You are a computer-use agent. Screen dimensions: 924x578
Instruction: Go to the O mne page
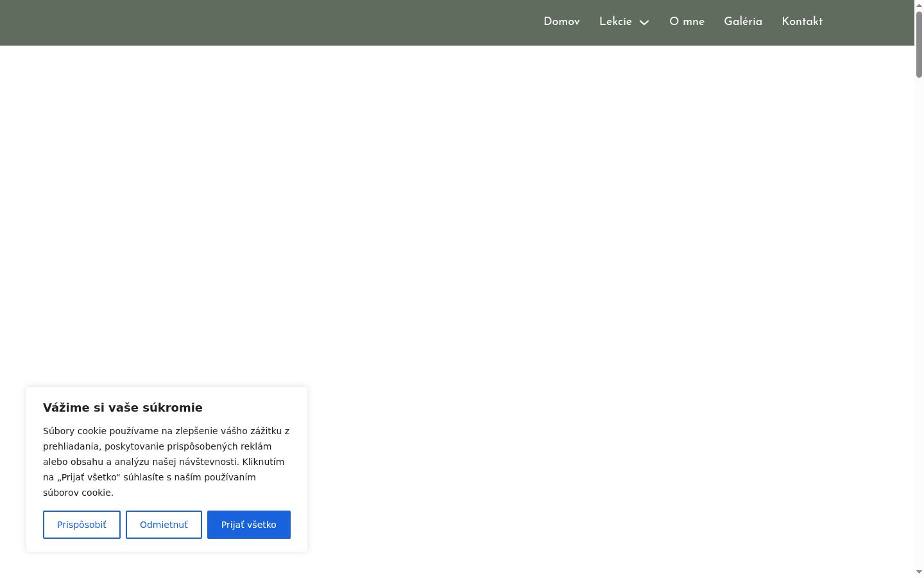pyautogui.click(x=687, y=22)
